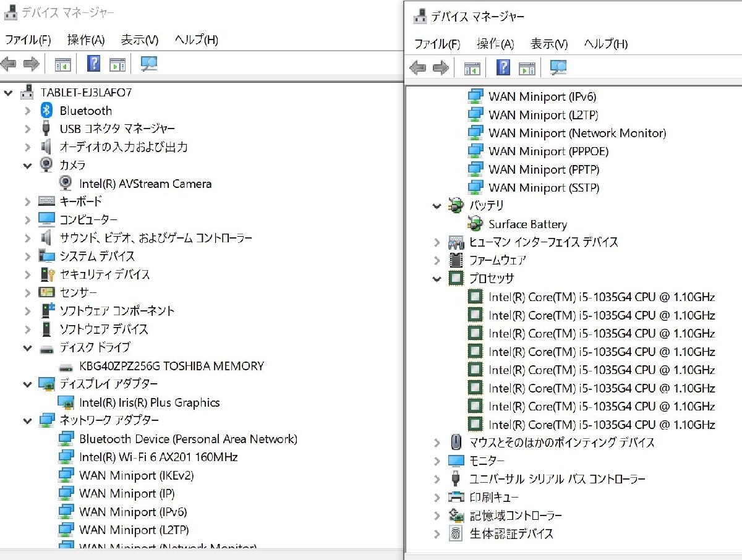
Task: Open 操作(A) menu in right window
Action: tap(495, 44)
